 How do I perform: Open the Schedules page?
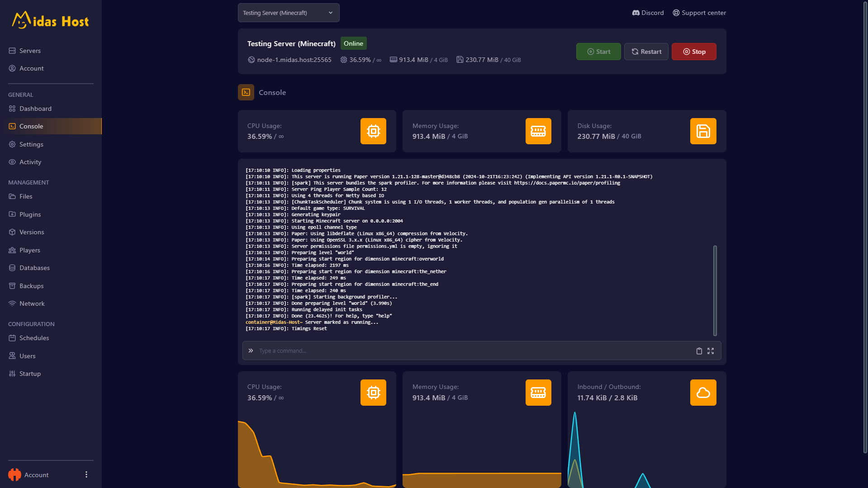click(x=51, y=338)
